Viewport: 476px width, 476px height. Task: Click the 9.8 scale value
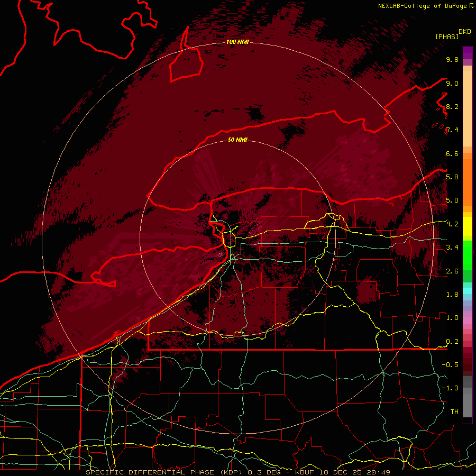pos(452,59)
